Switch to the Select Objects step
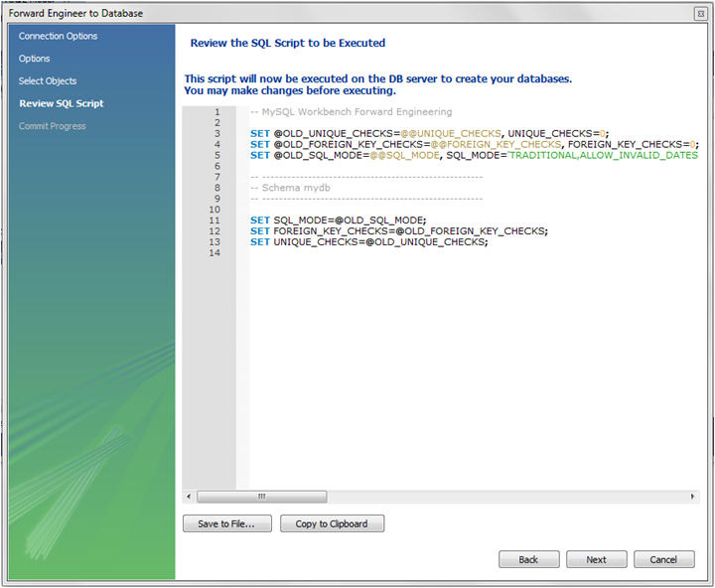The image size is (715, 588). coord(48,81)
